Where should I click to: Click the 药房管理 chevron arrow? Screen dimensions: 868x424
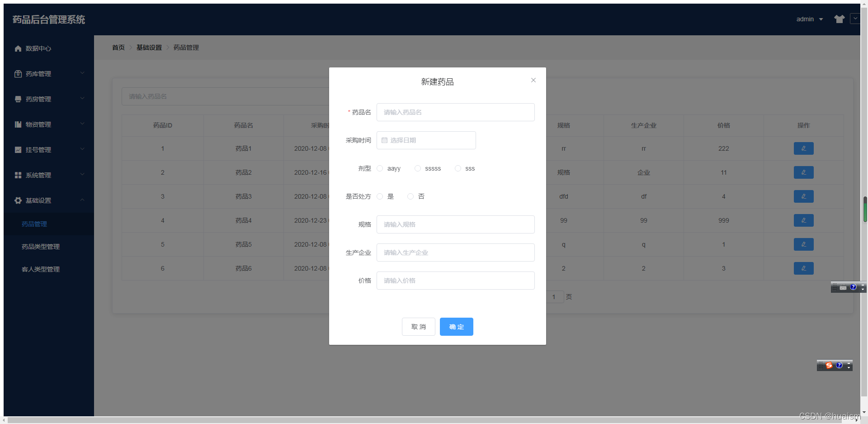point(82,98)
